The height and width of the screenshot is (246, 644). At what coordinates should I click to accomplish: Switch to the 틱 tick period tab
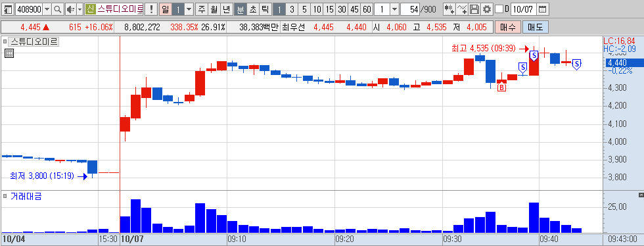pos(265,9)
